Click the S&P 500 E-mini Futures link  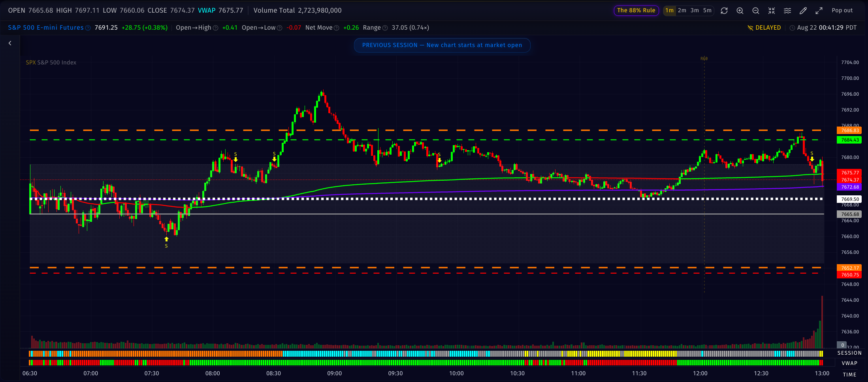click(x=46, y=28)
